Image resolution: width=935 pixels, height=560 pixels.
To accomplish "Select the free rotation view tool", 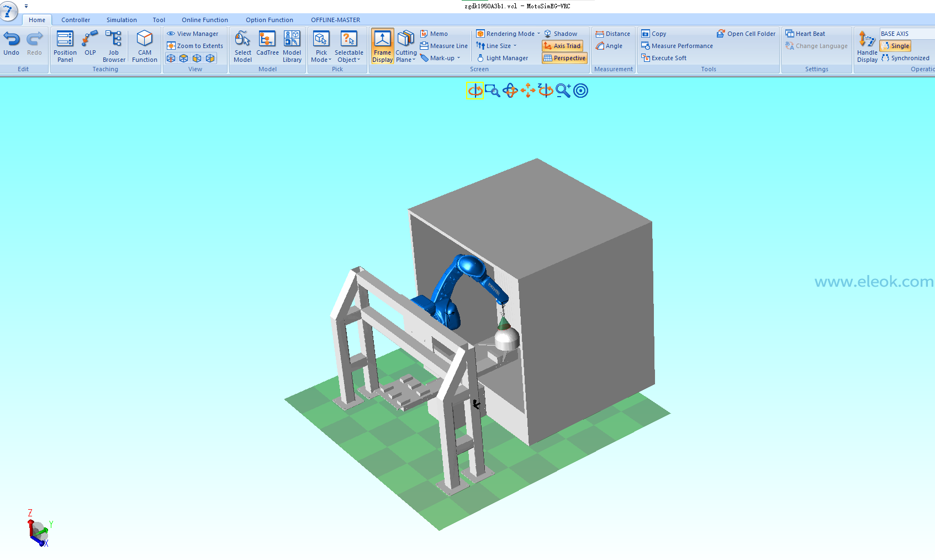I will pos(475,91).
